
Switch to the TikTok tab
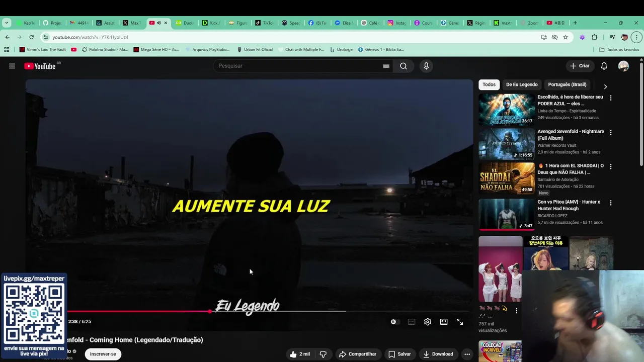click(264, 23)
